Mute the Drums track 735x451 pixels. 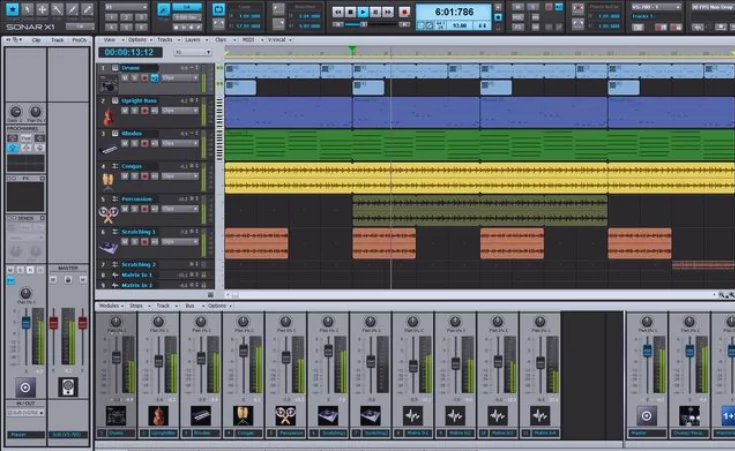point(125,78)
